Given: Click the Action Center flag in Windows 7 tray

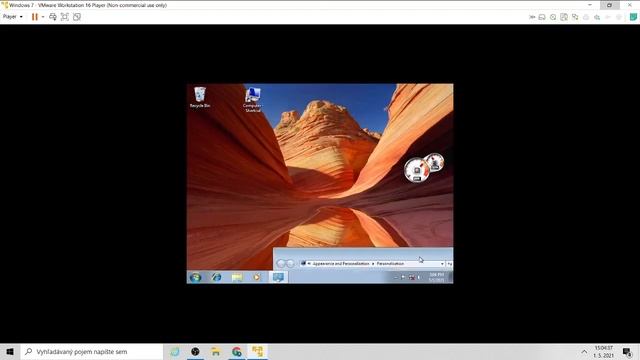Looking at the screenshot, I should (x=403, y=278).
